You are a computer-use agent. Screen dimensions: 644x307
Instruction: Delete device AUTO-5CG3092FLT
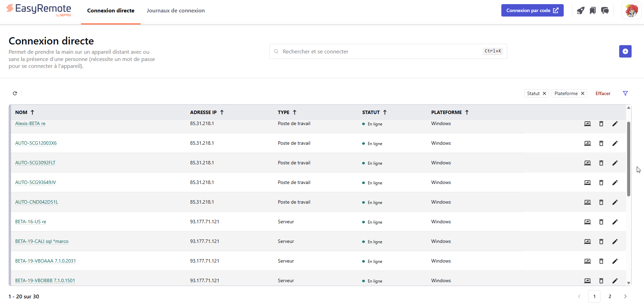601,163
